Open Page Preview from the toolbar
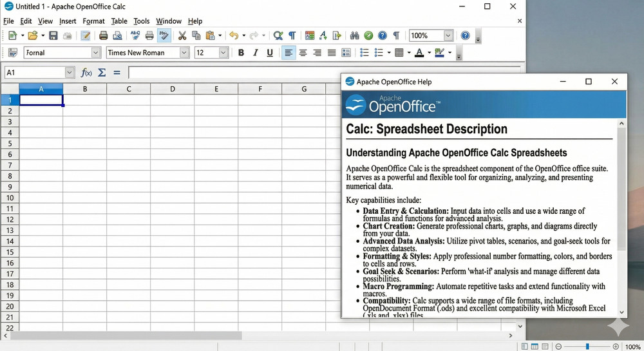Viewport: 644px width, 351px height. tap(117, 35)
